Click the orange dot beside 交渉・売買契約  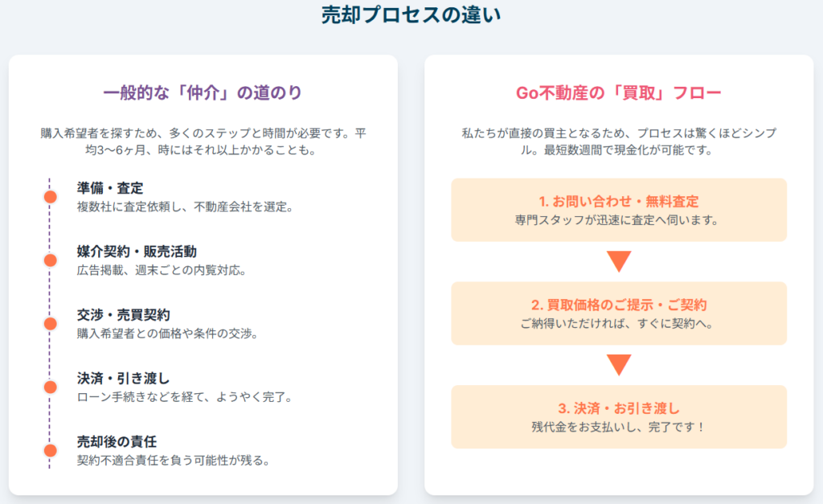pos(51,323)
